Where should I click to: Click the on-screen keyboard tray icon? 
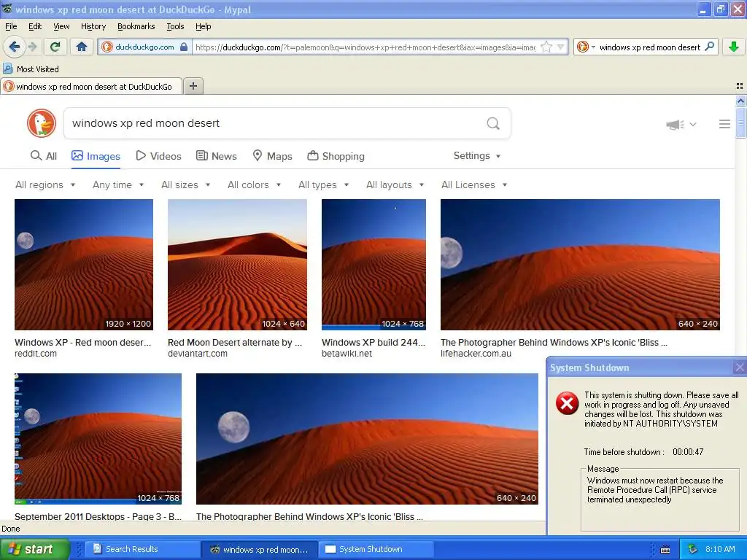(x=665, y=550)
